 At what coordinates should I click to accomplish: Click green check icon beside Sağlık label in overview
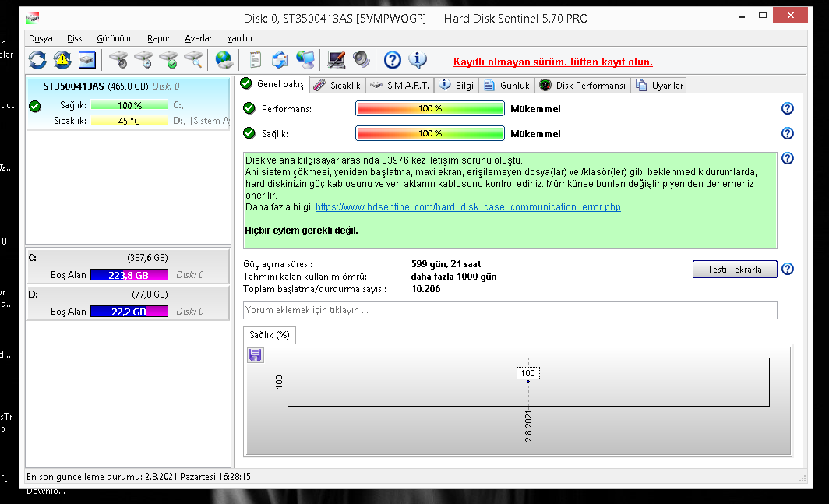(x=249, y=133)
